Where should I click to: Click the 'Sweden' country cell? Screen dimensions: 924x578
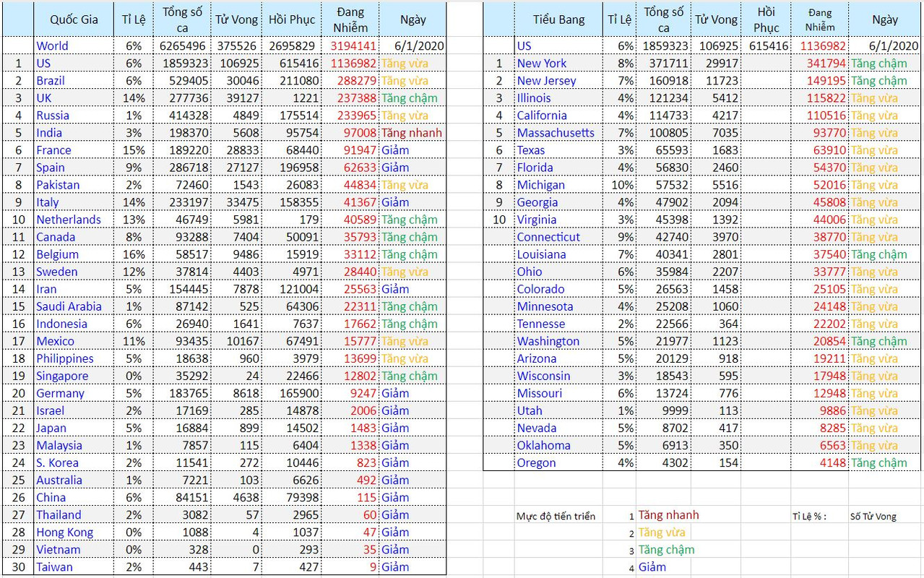(74, 272)
